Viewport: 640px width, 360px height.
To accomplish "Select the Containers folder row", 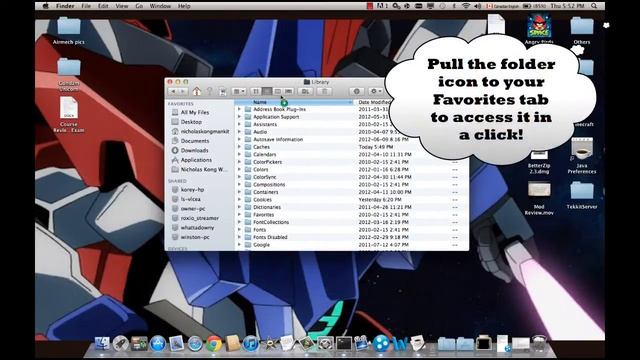I will (352, 192).
